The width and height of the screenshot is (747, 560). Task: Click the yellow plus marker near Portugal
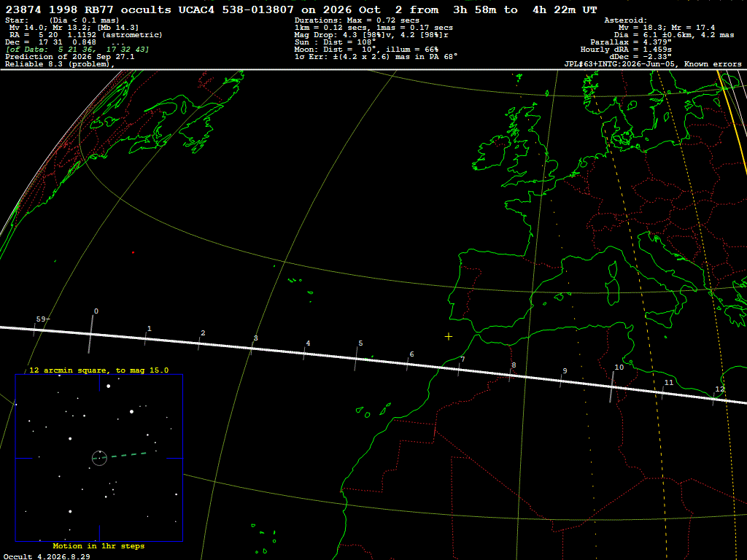[449, 337]
